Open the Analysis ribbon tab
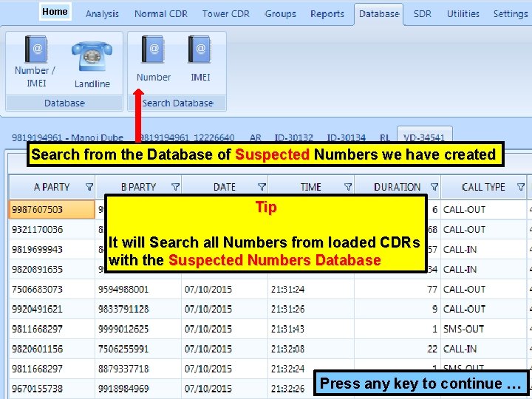Viewport: 532px width, 399px height. [x=102, y=14]
